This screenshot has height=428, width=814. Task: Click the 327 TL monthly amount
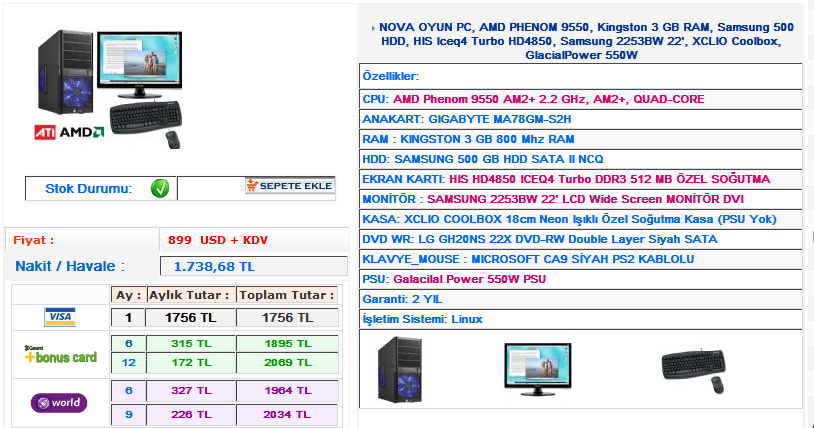coord(191,391)
